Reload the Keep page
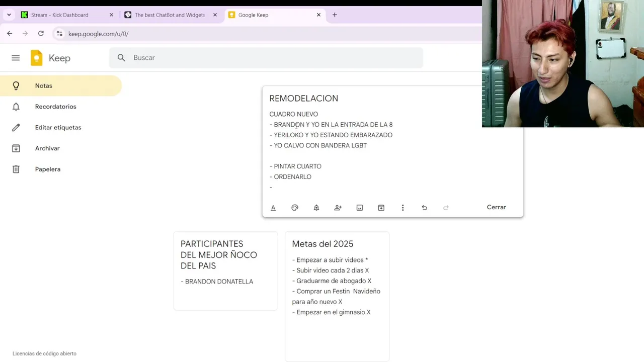The height and width of the screenshot is (362, 644). pos(41,34)
